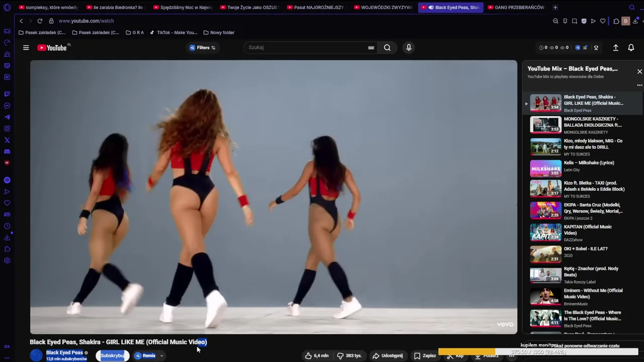Open Telegram in the sidebar
The height and width of the screenshot is (362, 644).
point(7,117)
